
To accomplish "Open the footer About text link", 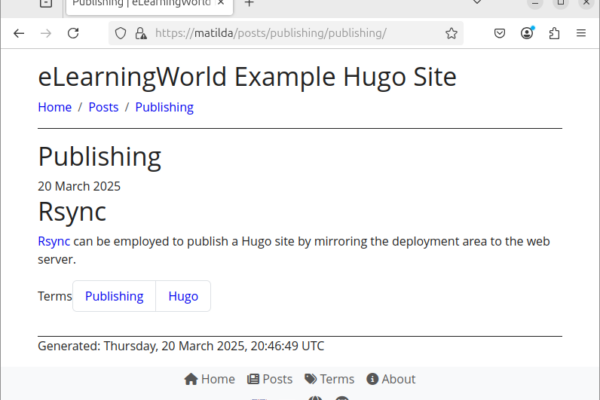I will point(398,379).
